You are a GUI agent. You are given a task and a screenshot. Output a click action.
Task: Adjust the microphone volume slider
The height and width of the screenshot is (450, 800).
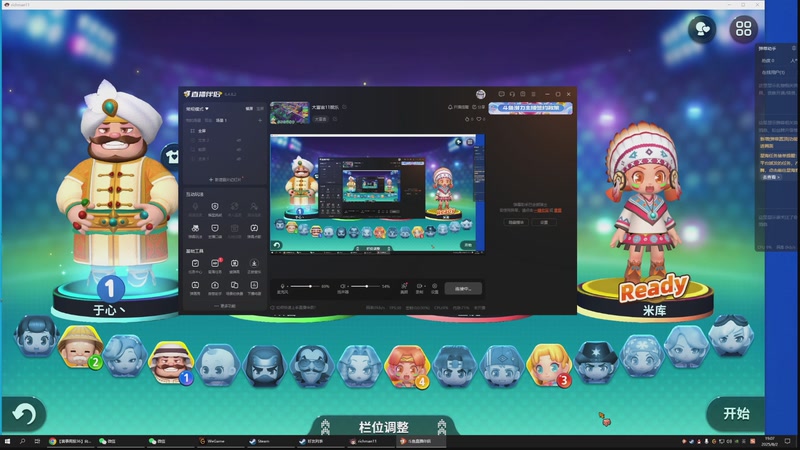(x=305, y=286)
